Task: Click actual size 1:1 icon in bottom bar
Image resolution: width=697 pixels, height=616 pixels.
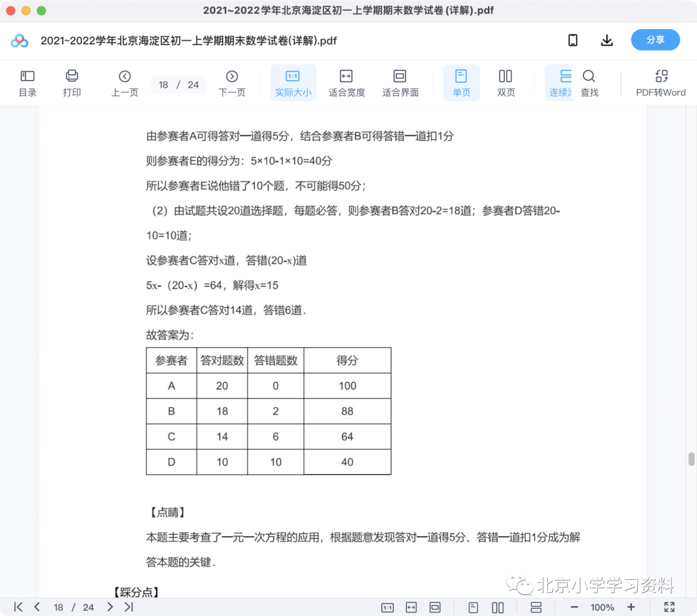Action: (387, 607)
